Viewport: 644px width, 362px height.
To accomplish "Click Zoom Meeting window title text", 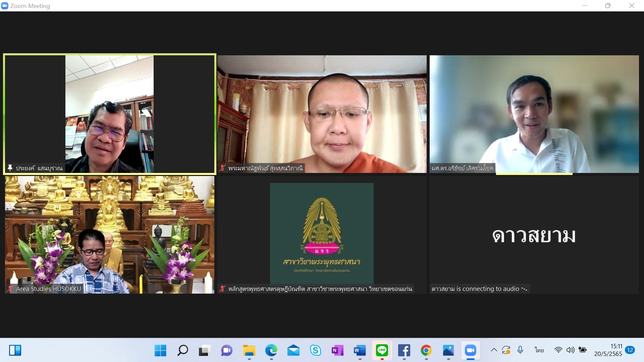I will [30, 6].
